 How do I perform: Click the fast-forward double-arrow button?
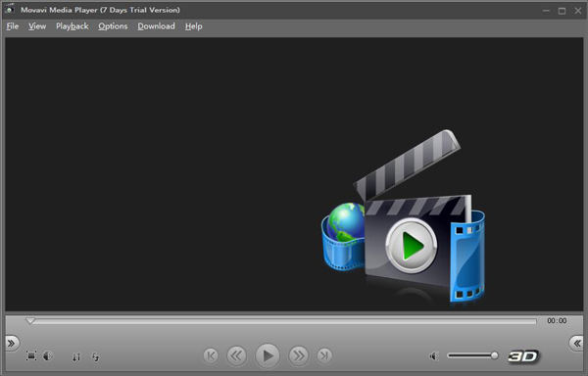tap(299, 355)
